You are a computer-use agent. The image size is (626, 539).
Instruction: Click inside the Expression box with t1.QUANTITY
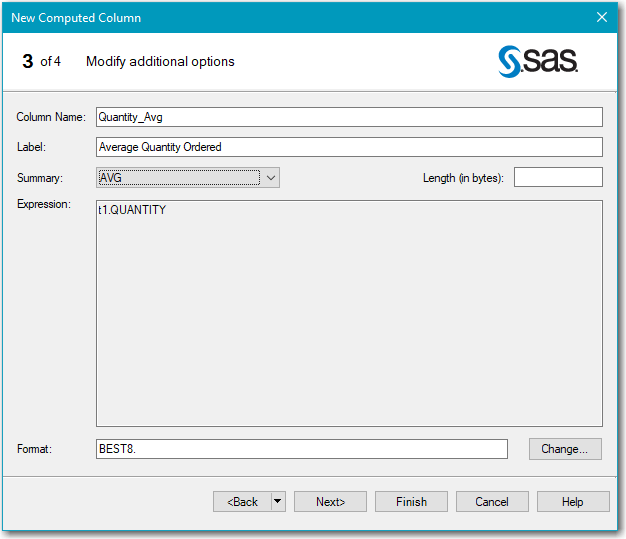[349, 313]
